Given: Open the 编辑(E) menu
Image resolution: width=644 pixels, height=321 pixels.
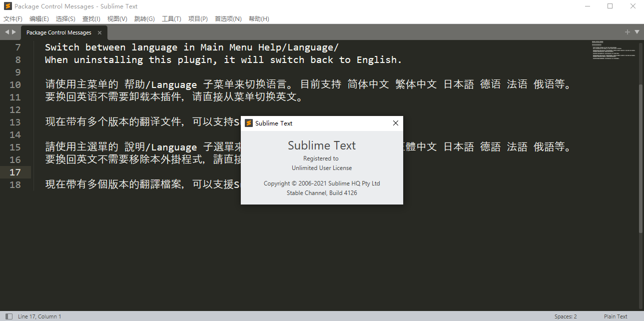Looking at the screenshot, I should click(39, 19).
